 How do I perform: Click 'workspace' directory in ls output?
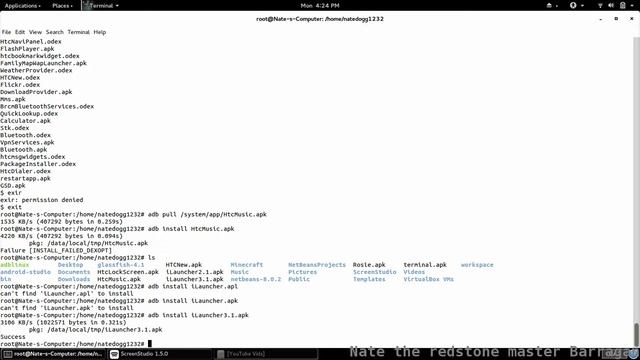[477, 265]
